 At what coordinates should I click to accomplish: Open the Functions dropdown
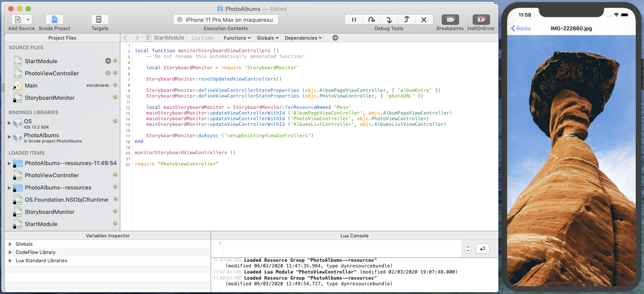pyautogui.click(x=237, y=38)
